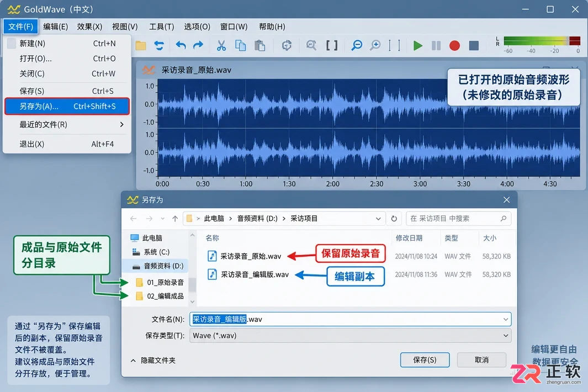Expand the 最近的文件(R) submenu
Image resolution: width=588 pixels, height=392 pixels.
pyautogui.click(x=67, y=124)
